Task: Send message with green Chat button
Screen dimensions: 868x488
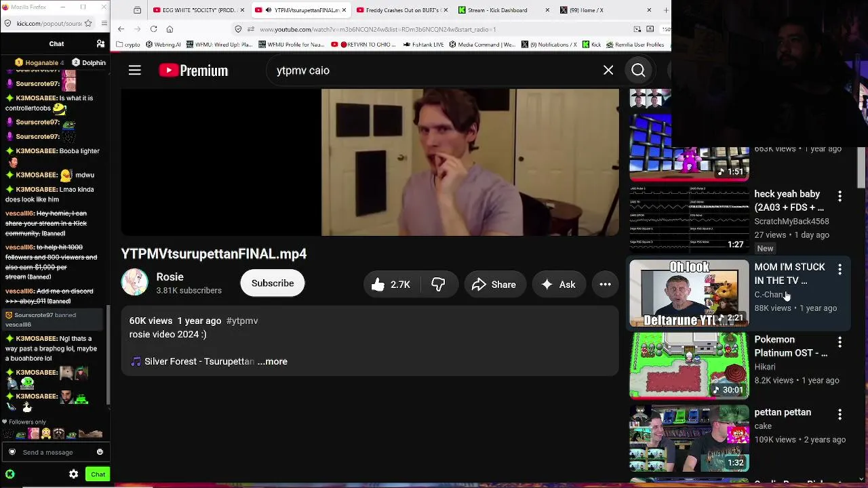Action: (98, 474)
